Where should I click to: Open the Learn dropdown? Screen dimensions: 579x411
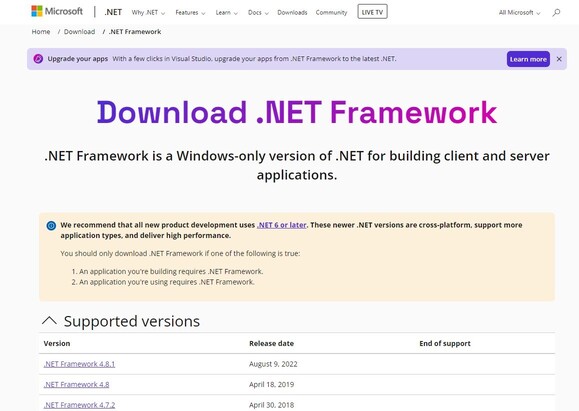coord(227,13)
